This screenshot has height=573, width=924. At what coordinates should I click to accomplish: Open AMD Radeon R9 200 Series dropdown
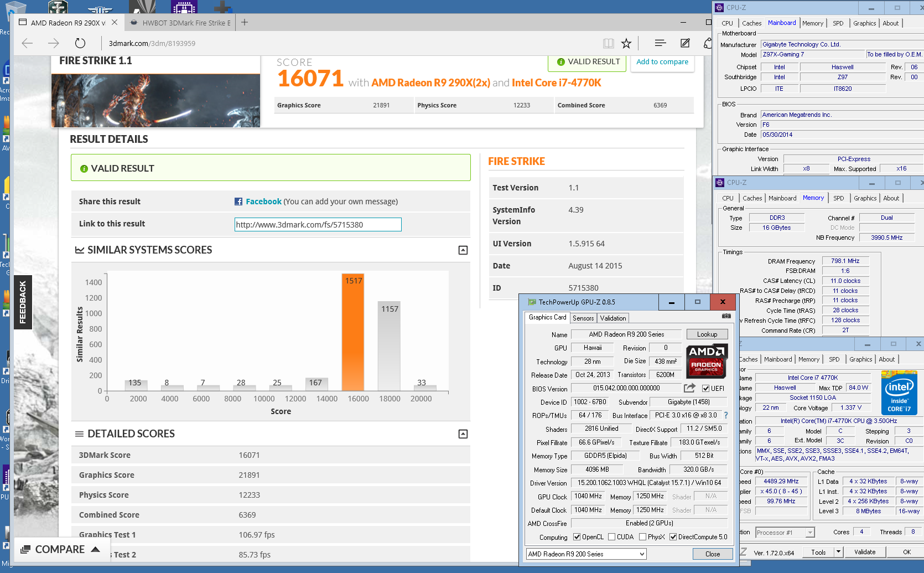click(586, 554)
